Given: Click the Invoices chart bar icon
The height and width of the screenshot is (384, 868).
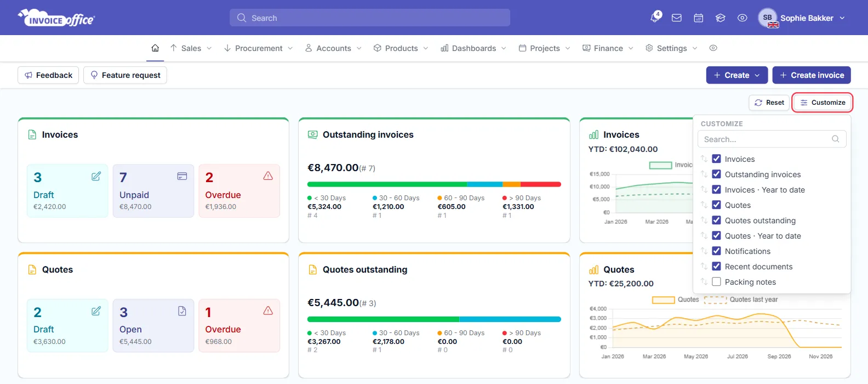Looking at the screenshot, I should 593,135.
